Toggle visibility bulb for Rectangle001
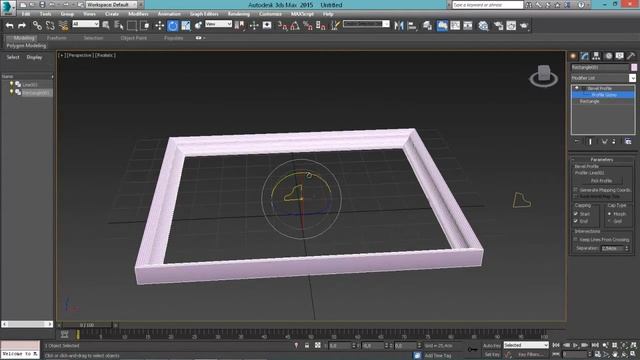640x360 pixels. point(11,92)
